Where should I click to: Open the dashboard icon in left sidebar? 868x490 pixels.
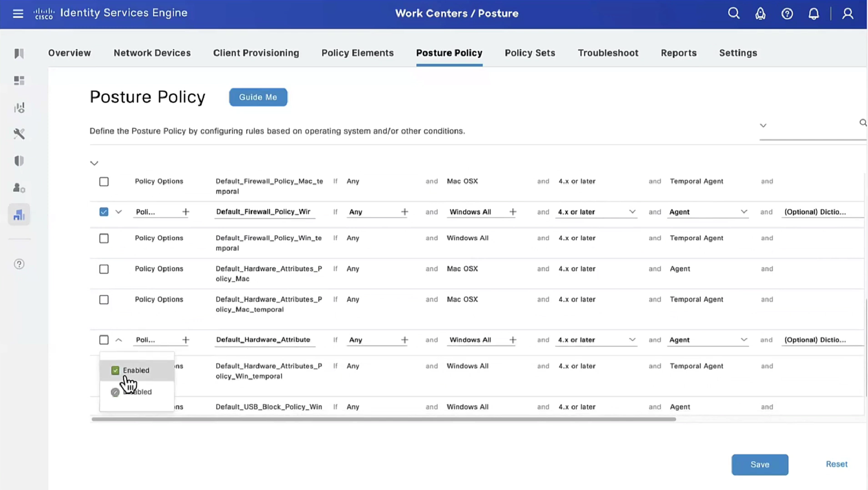(19, 81)
